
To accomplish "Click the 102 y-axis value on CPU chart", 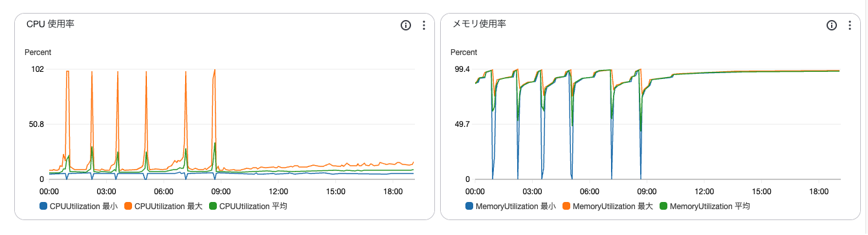I will tap(38, 69).
